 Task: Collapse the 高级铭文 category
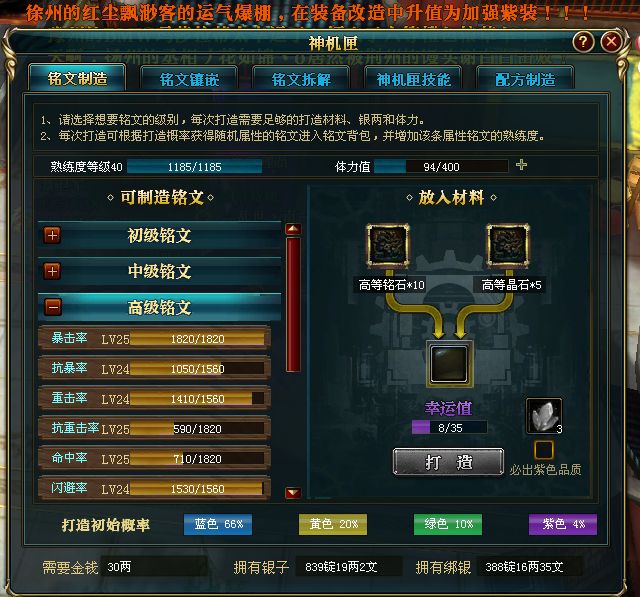tap(53, 307)
